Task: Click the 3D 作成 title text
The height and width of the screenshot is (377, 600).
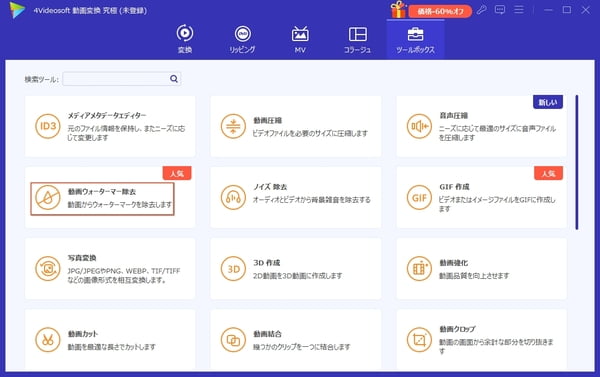Action: [266, 263]
